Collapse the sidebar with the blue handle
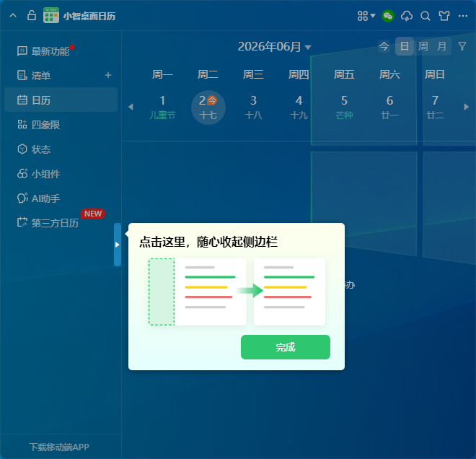Viewport: 476px width, 459px height. click(118, 245)
